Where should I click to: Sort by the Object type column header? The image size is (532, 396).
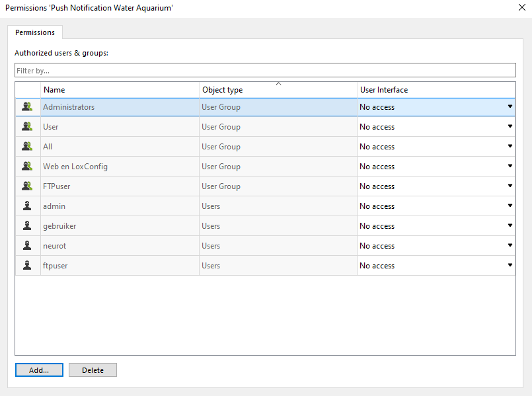coord(278,90)
